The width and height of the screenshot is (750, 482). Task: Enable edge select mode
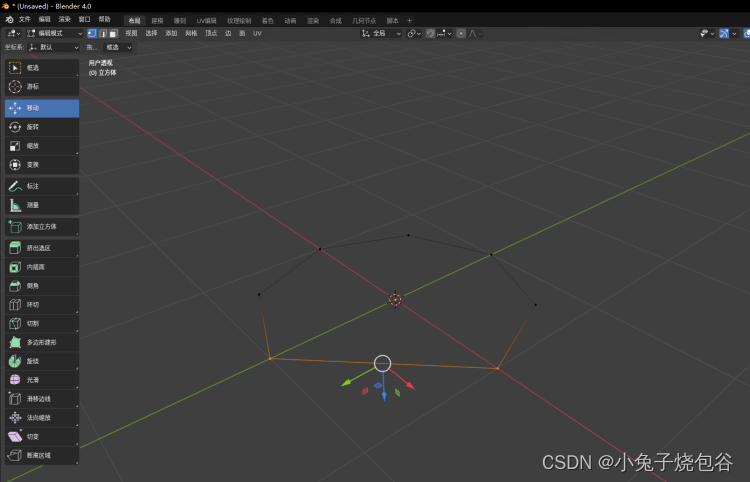pos(103,33)
